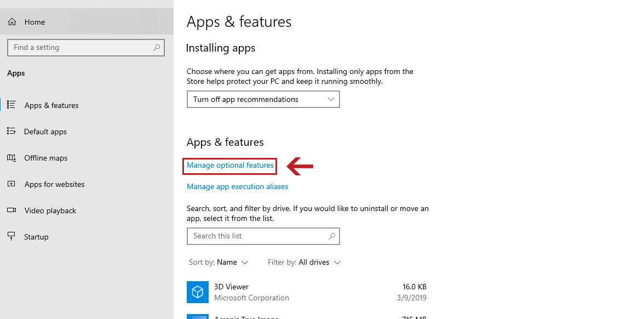Click the Manage optional features link
The height and width of the screenshot is (319, 644).
pyautogui.click(x=230, y=166)
